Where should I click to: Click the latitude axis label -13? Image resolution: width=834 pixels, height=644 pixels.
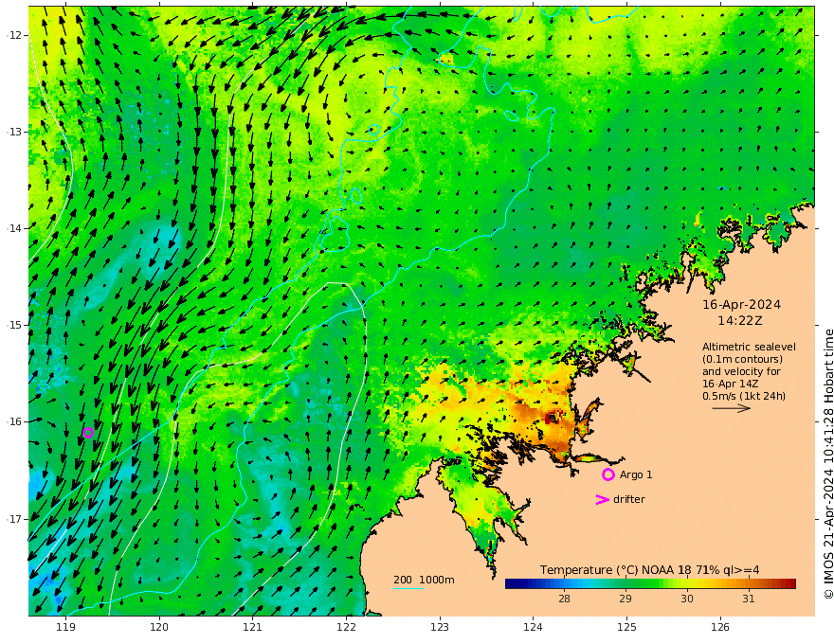click(x=14, y=132)
